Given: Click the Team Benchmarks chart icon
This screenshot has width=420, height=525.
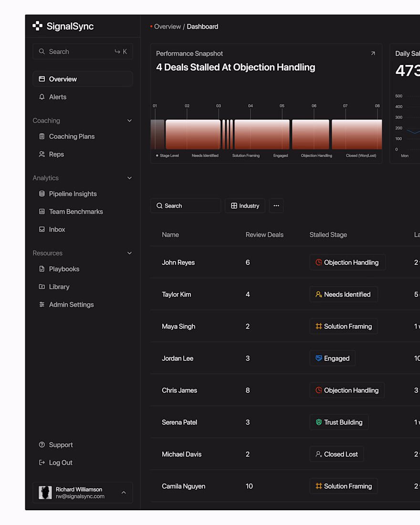Looking at the screenshot, I should point(42,211).
